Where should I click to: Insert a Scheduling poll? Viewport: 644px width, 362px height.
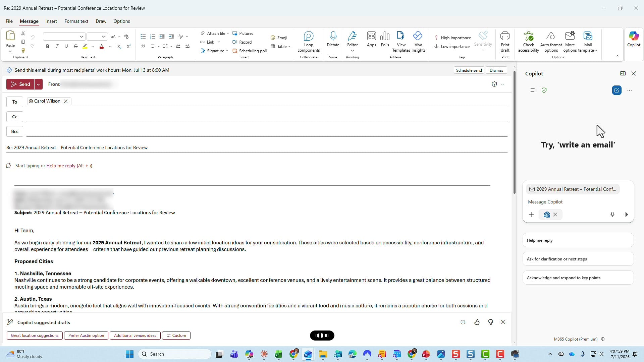[250, 51]
